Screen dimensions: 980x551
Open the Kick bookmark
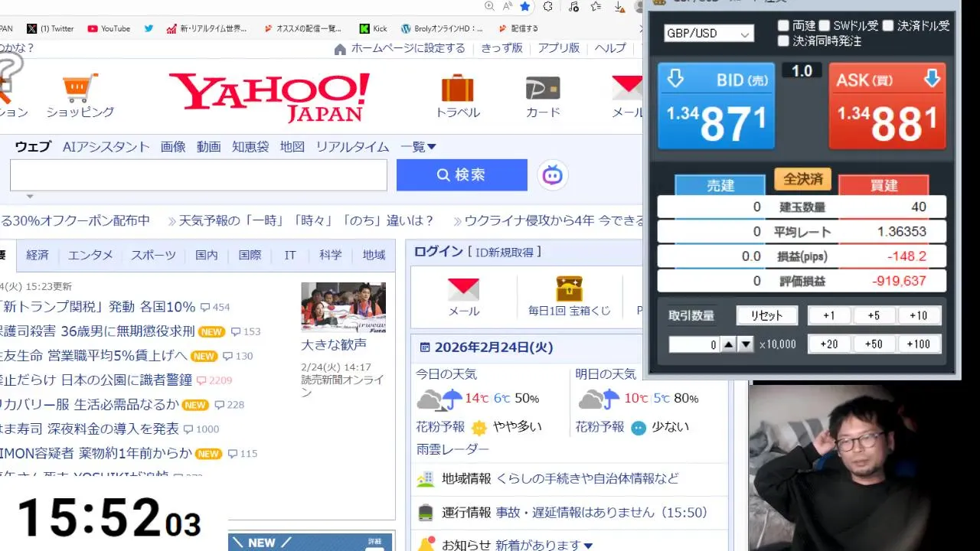[x=374, y=28]
